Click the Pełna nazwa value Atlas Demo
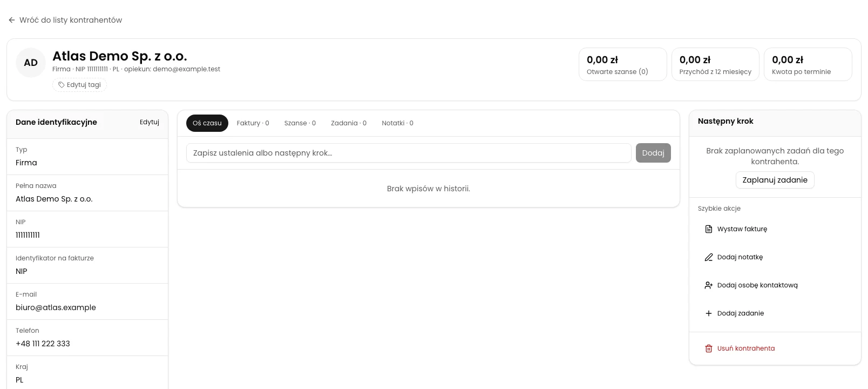This screenshot has height=389, width=868. (54, 199)
